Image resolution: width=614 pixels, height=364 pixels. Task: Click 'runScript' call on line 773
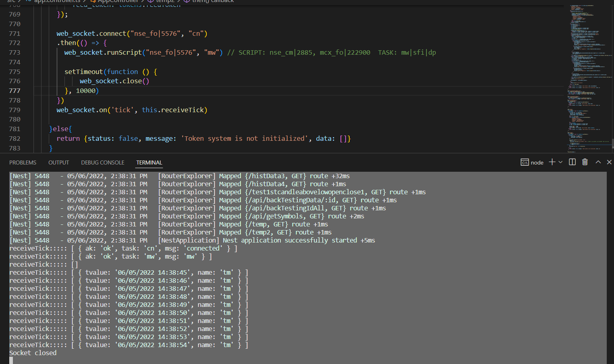124,53
